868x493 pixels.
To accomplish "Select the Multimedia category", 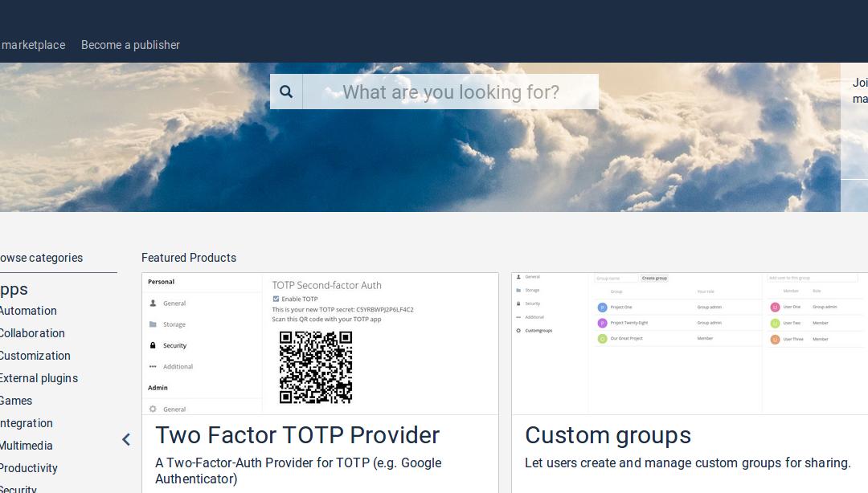I will (x=27, y=446).
